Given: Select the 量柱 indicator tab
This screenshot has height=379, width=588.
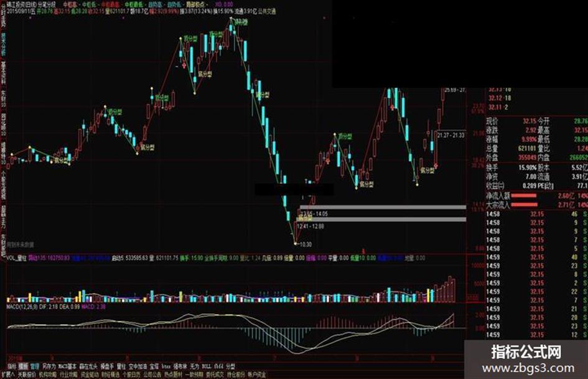Looking at the screenshot, I should tap(121, 367).
